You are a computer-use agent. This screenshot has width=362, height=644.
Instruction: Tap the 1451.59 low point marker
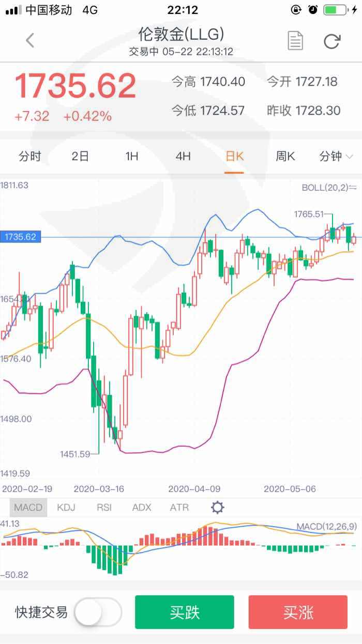[x=75, y=454]
